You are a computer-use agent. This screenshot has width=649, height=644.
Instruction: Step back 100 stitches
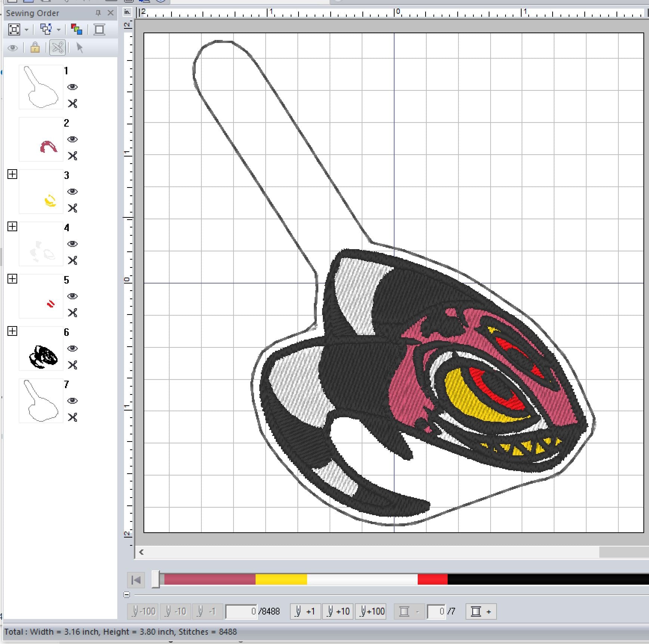tap(143, 612)
